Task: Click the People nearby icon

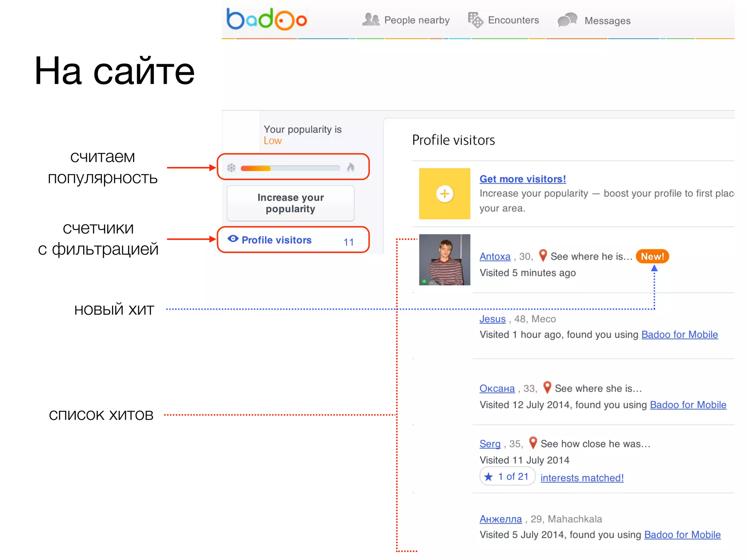Action: (x=371, y=19)
